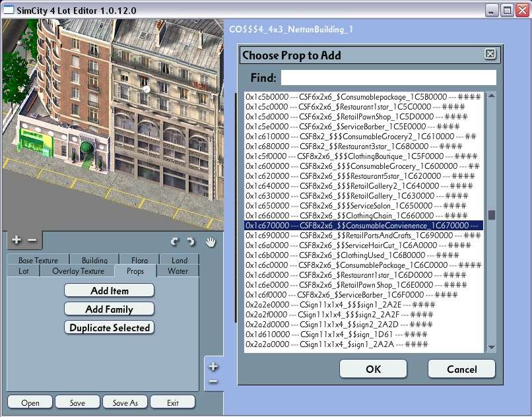Viewport: 532px width, 417px height.
Task: Select prop CSF8x2x6_$ClothingUsed_1C6B0000
Action: coord(364,255)
